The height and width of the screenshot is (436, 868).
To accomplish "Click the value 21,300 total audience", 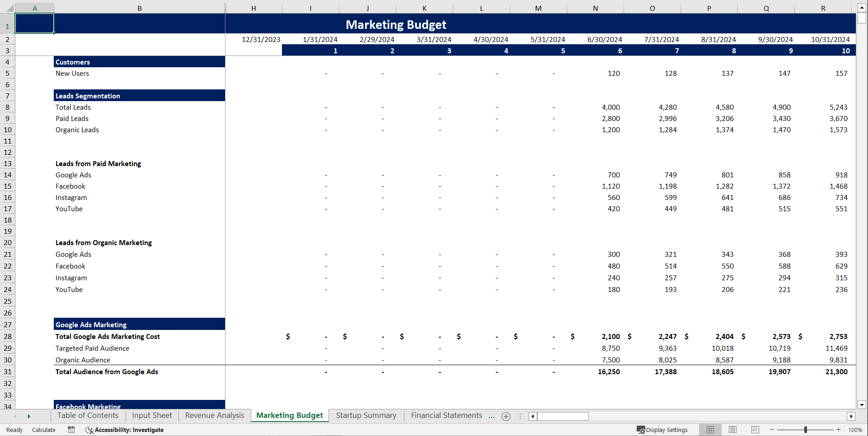I will coord(836,371).
